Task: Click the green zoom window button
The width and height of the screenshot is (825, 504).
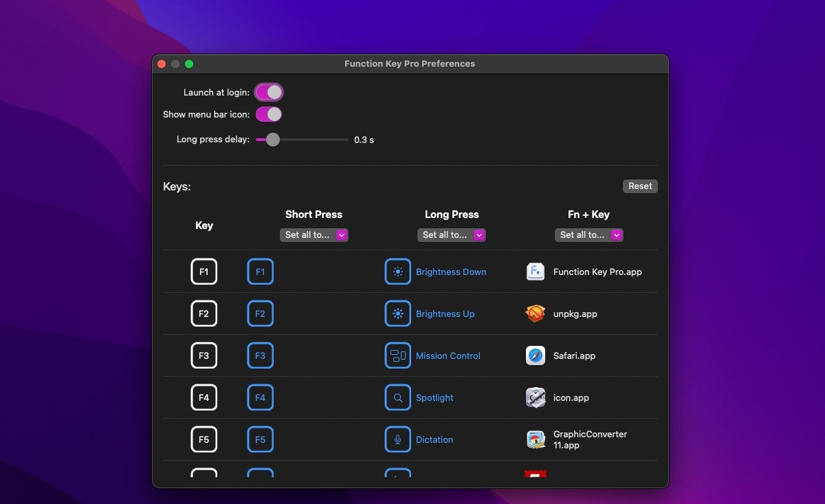Action: pos(189,64)
